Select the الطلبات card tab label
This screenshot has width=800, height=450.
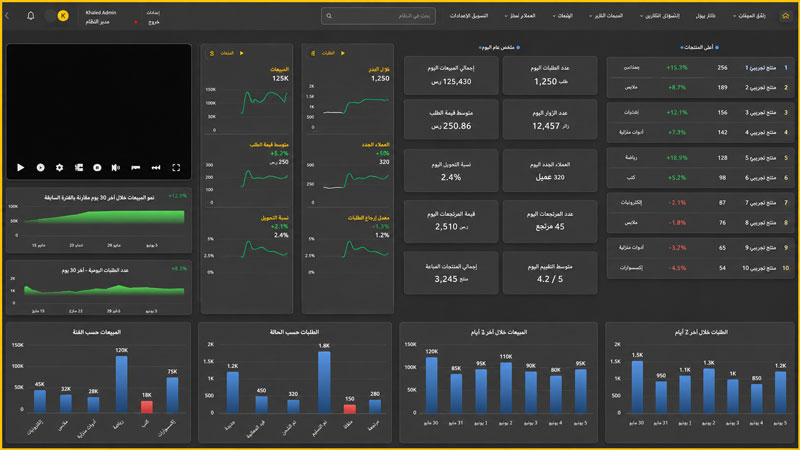pos(328,53)
